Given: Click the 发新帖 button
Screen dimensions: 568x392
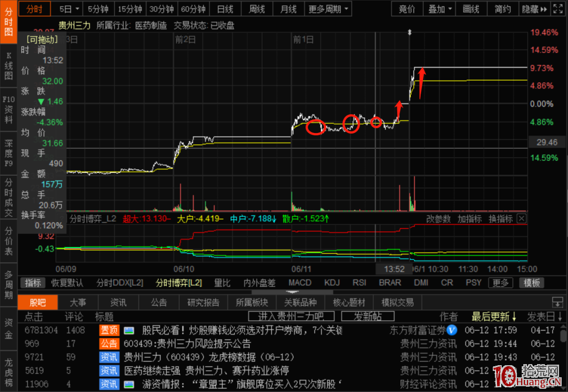Looking at the screenshot, I should coord(368,316).
